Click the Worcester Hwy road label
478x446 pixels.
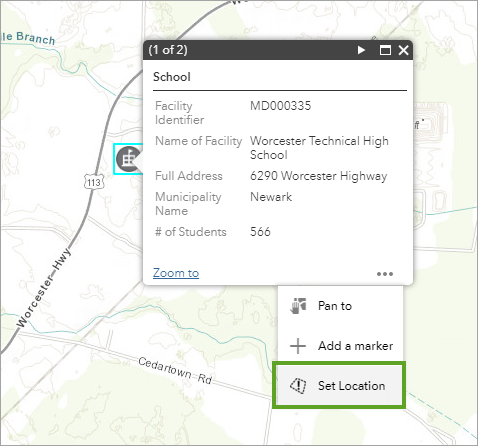pos(43,288)
